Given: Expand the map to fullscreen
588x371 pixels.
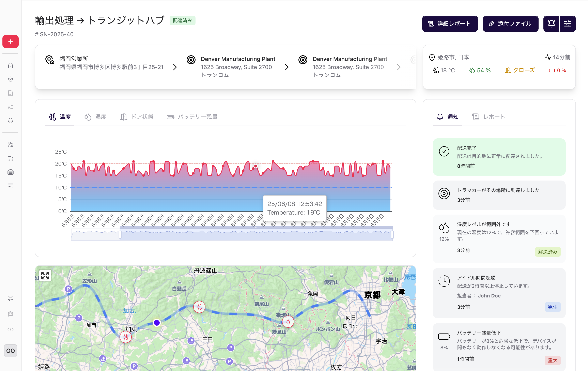Looking at the screenshot, I should [x=45, y=276].
